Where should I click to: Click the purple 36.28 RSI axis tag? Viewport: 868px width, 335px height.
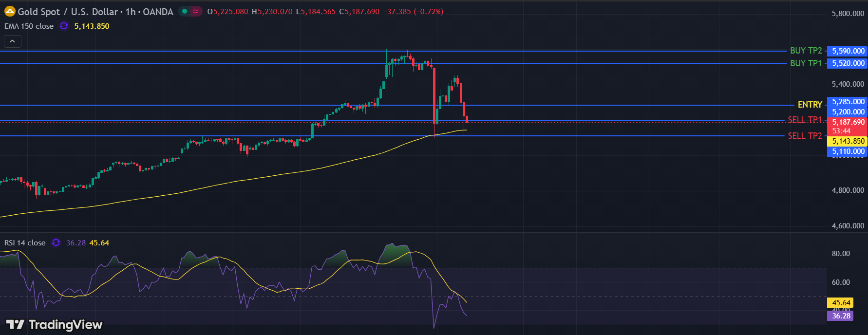click(x=841, y=316)
